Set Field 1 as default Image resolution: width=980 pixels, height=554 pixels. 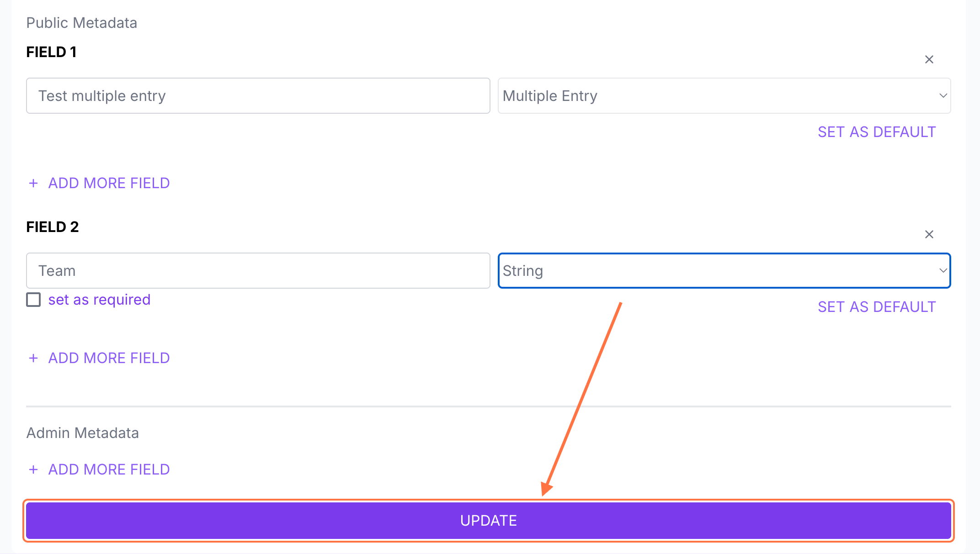coord(877,132)
